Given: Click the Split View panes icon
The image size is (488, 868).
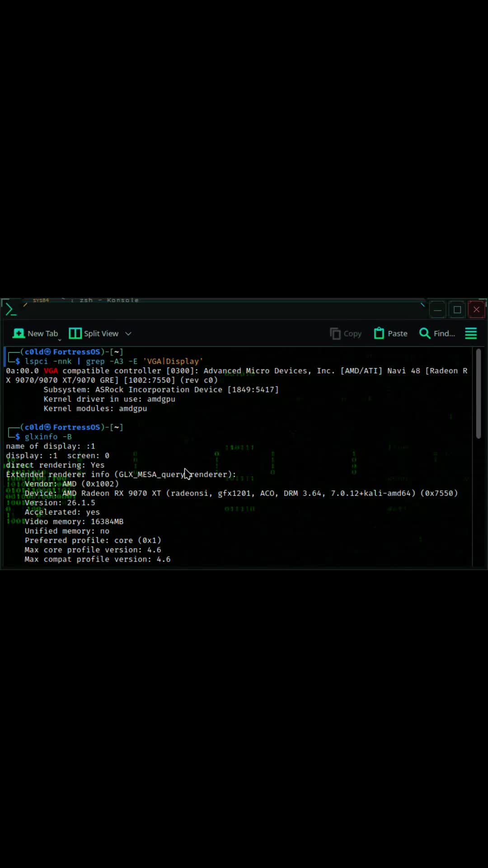Looking at the screenshot, I should pyautogui.click(x=75, y=333).
